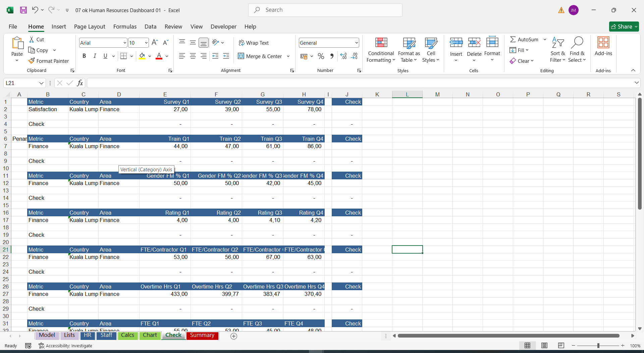Open the font size dropdown
This screenshot has width=644, height=353.
point(146,43)
